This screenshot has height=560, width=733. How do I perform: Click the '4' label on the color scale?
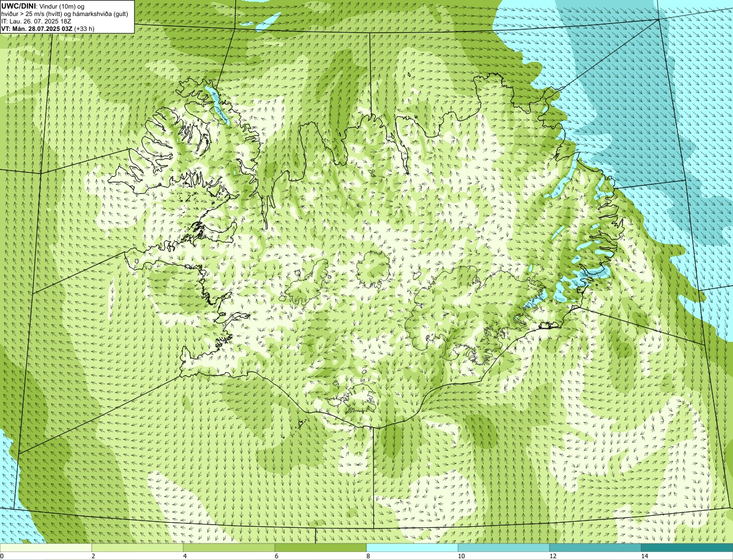pyautogui.click(x=184, y=556)
